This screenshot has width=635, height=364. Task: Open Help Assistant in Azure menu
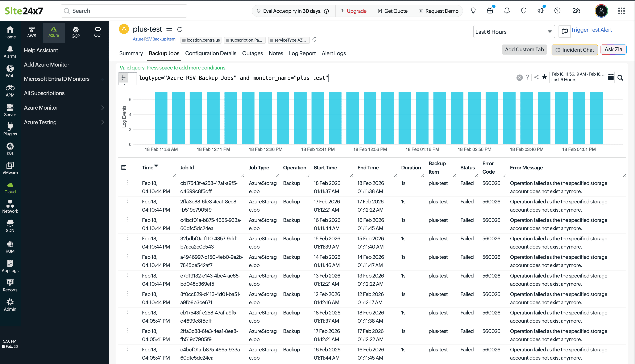(x=41, y=50)
